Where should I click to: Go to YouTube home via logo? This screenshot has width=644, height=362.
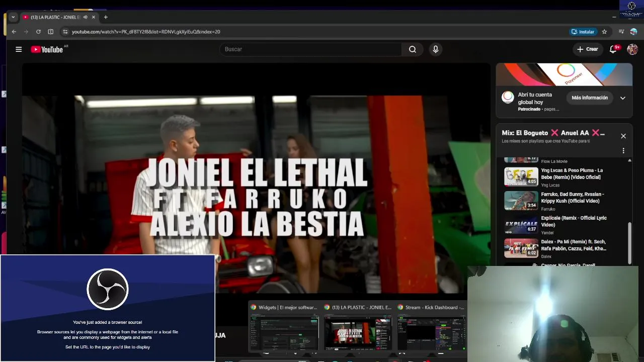[x=47, y=49]
